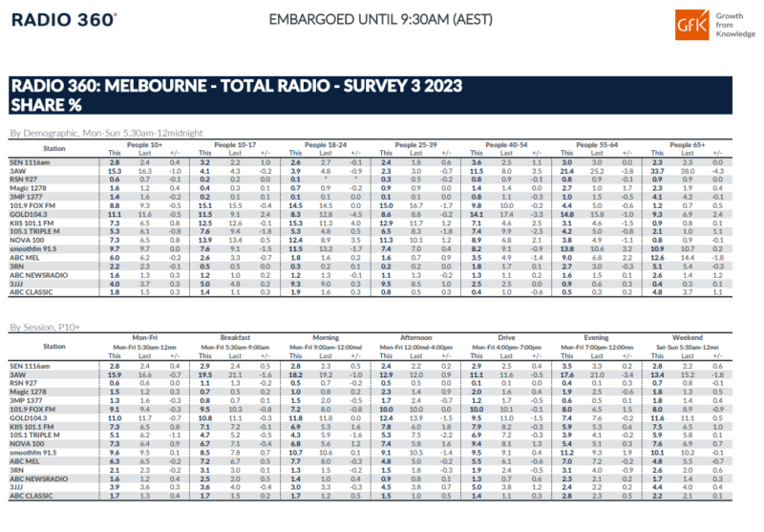764x532 pixels.
Task: Click GOLD104.3 Afternoon last value 13.9
Action: (x=416, y=418)
